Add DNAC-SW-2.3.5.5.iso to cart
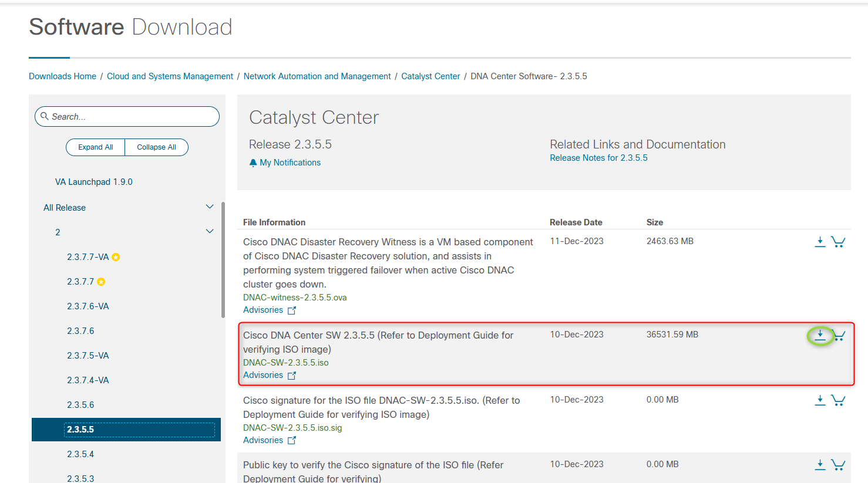 839,336
